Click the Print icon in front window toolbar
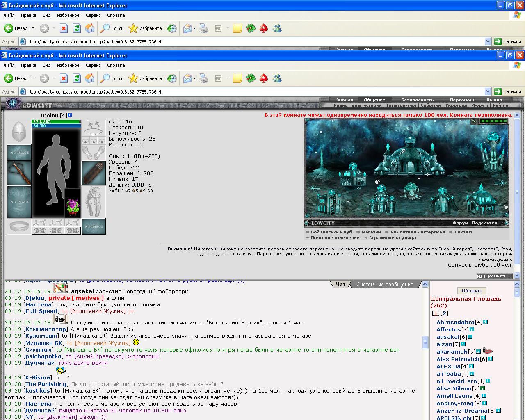This screenshot has width=525, height=420. 203,78
